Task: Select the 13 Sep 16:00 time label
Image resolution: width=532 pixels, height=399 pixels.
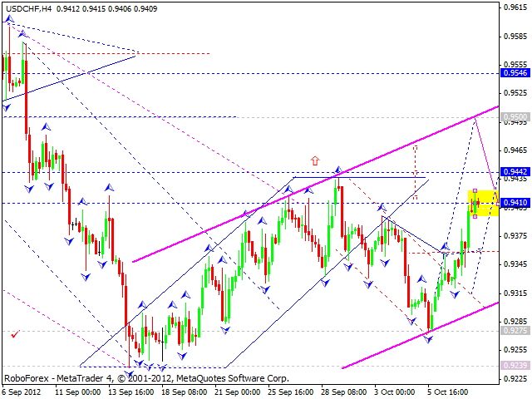Action: pyautogui.click(x=131, y=392)
